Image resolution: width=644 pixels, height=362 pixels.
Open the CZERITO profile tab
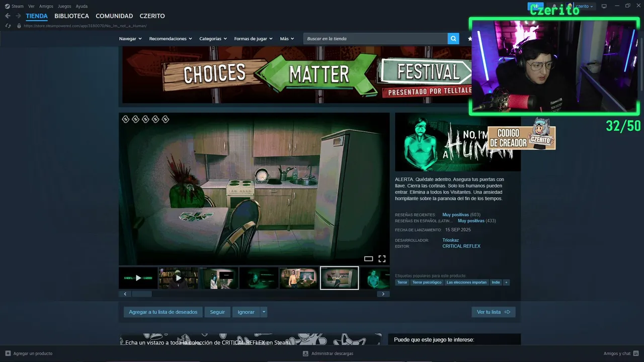(152, 16)
